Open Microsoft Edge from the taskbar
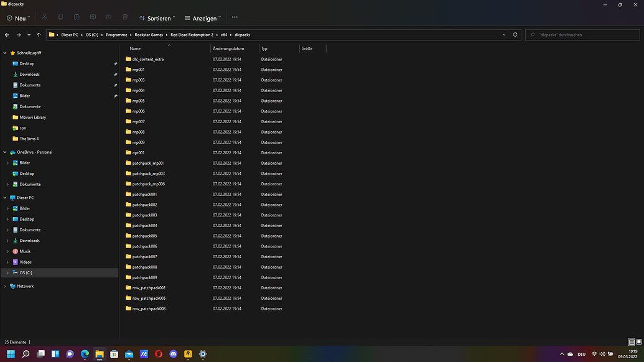644x362 pixels. tap(85, 354)
